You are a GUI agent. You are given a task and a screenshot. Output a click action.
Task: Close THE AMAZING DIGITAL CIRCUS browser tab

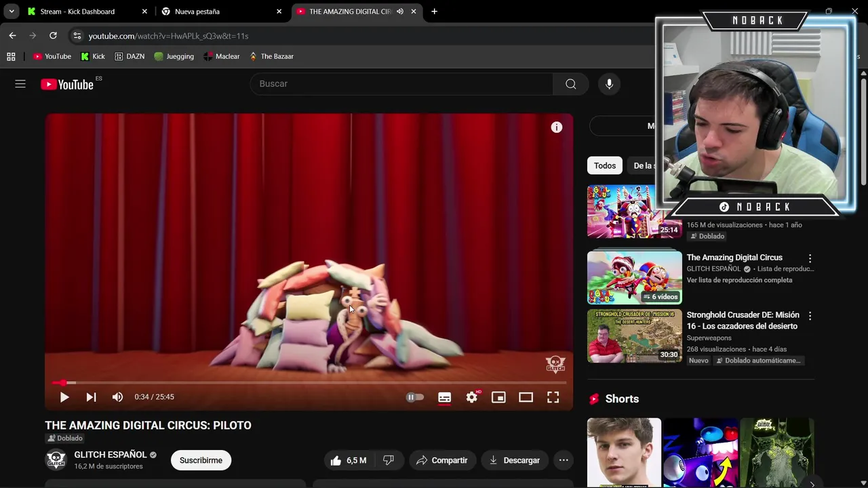[x=414, y=12]
